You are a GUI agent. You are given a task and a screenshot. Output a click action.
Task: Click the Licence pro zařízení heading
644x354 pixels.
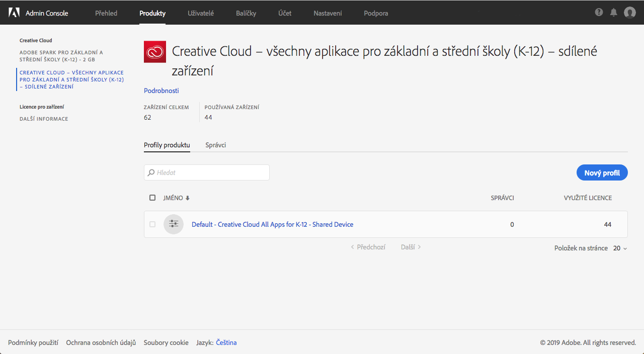(42, 107)
